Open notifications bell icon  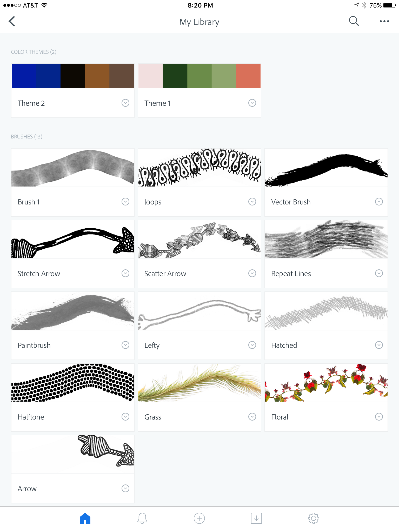coord(142,518)
